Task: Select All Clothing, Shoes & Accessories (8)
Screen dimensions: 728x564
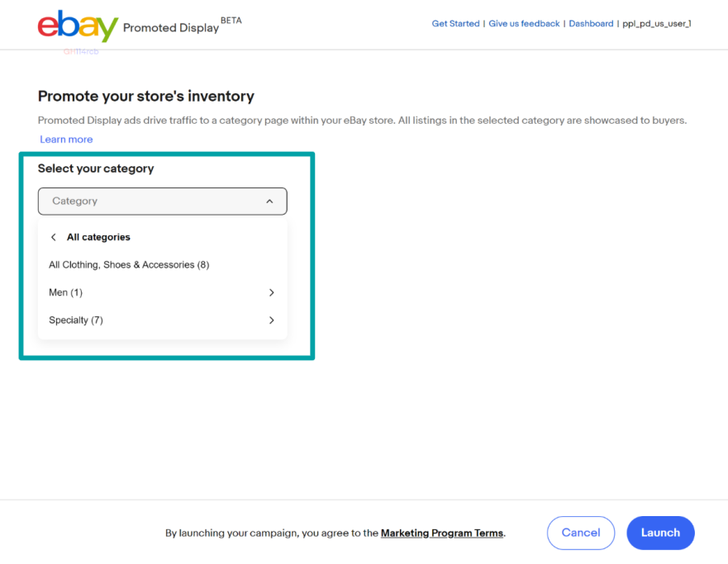Action: pyautogui.click(x=129, y=265)
